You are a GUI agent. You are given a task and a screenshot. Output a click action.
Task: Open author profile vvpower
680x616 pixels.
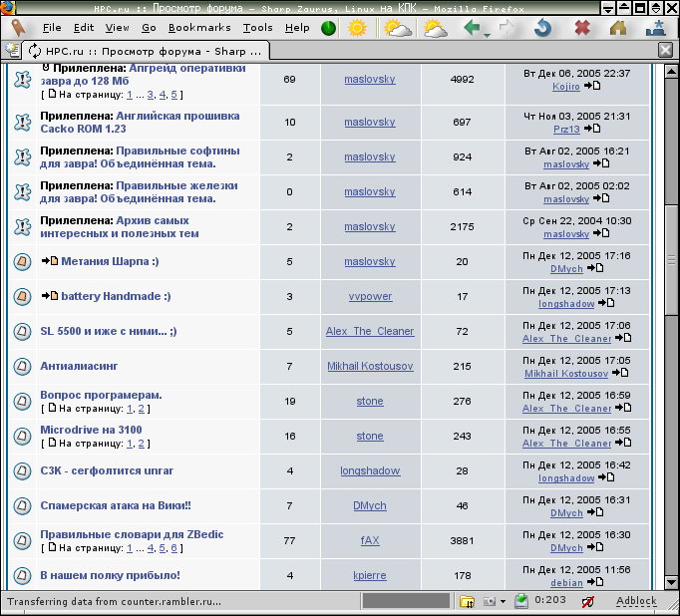point(370,296)
